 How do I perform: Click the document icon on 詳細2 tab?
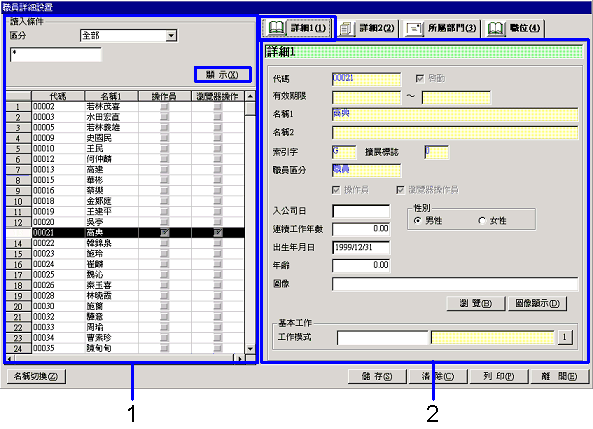coord(346,29)
